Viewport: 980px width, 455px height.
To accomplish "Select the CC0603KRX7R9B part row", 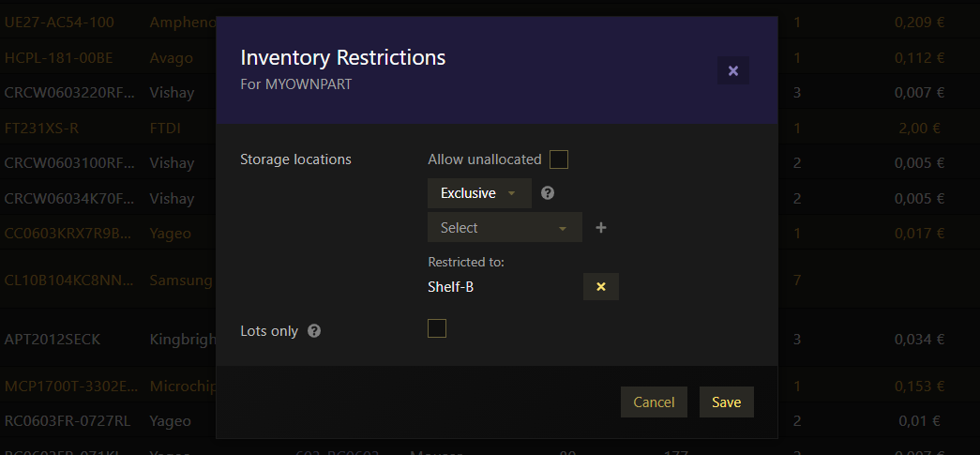I will coord(68,233).
